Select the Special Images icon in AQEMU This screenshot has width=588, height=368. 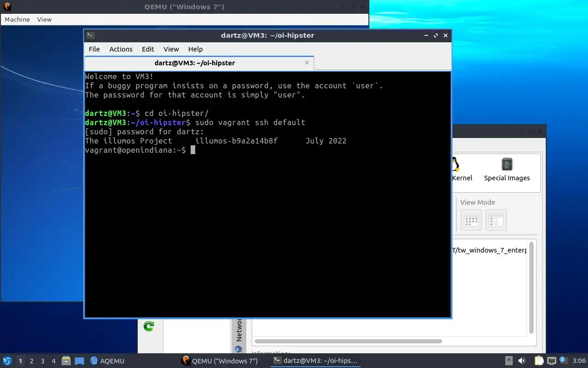[507, 169]
